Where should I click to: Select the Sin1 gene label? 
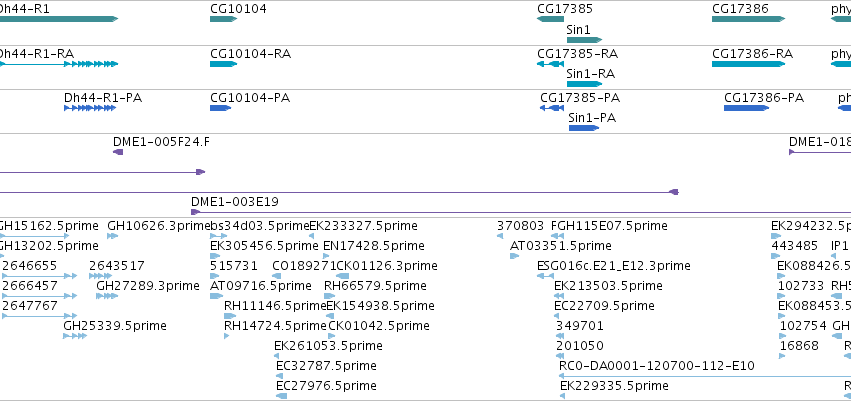[579, 30]
